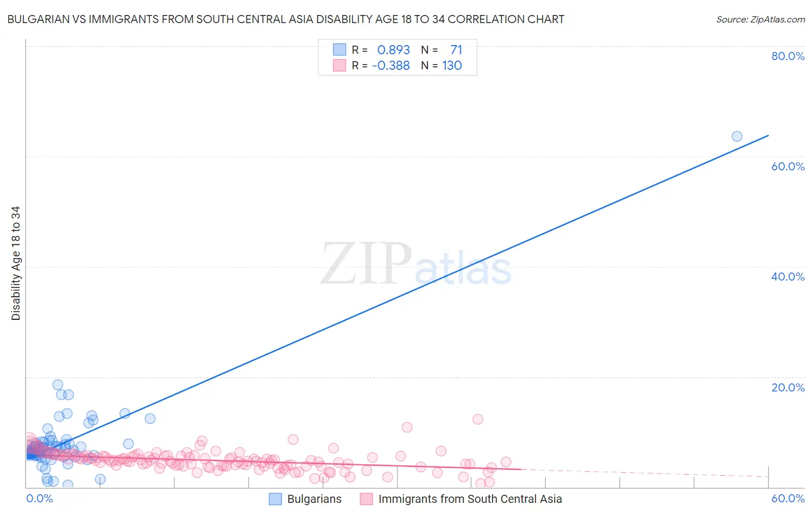The height and width of the screenshot is (515, 812).
Task: Click the ZIPatlas watermark in chart center
Action: (416, 264)
